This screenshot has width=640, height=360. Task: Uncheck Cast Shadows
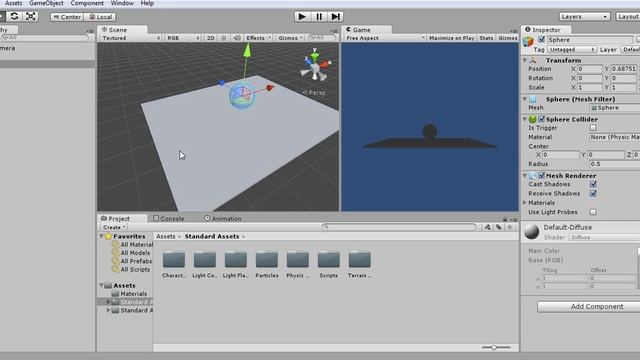point(593,184)
